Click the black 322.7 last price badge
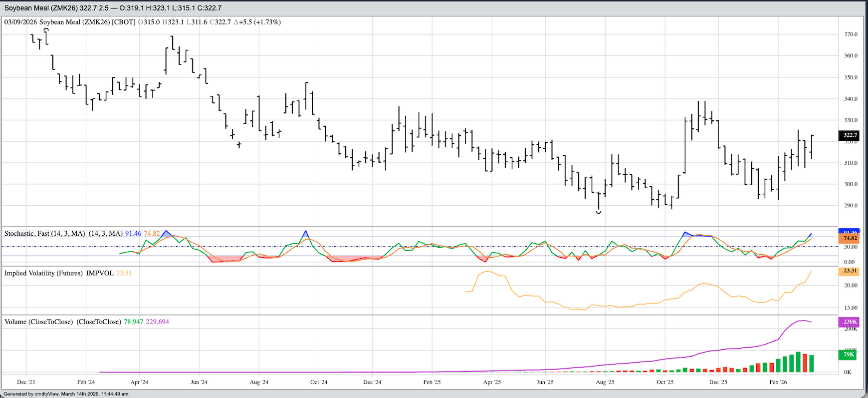 coord(850,135)
